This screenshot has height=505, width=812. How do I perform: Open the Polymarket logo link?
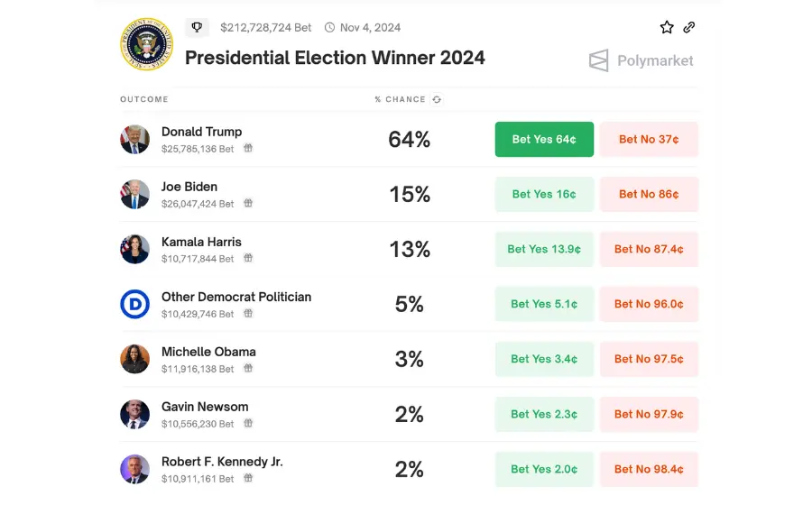(x=641, y=60)
